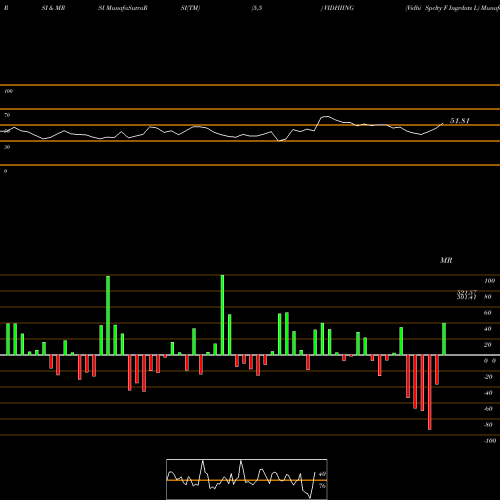Click the MR axis label 20

click(488, 345)
